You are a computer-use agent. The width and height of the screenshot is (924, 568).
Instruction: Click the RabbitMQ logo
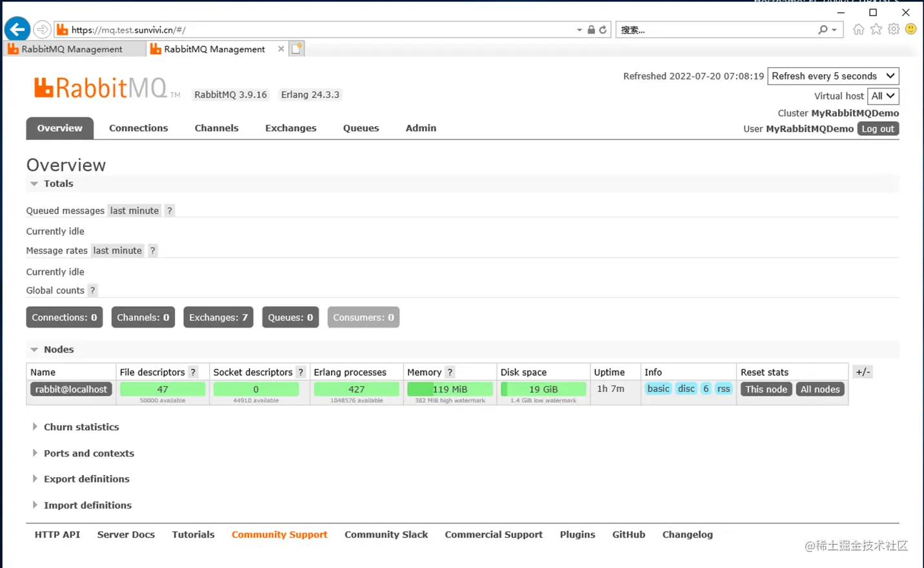coord(106,88)
